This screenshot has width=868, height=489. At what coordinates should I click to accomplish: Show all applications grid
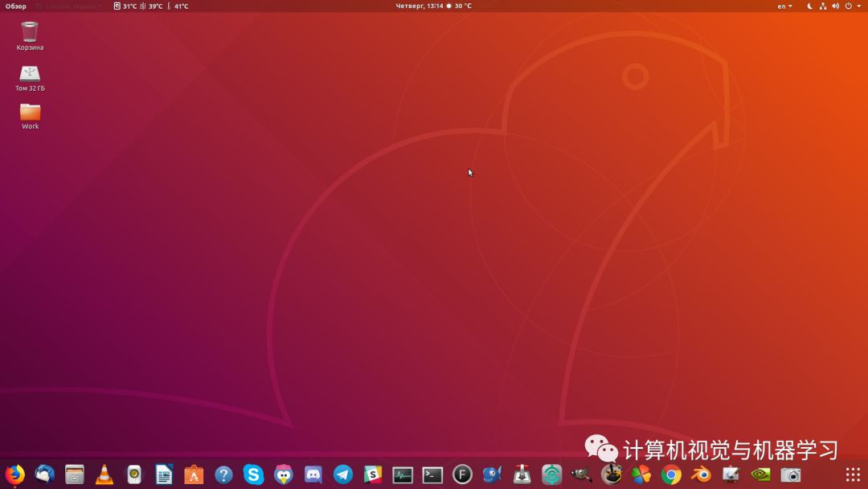point(853,475)
